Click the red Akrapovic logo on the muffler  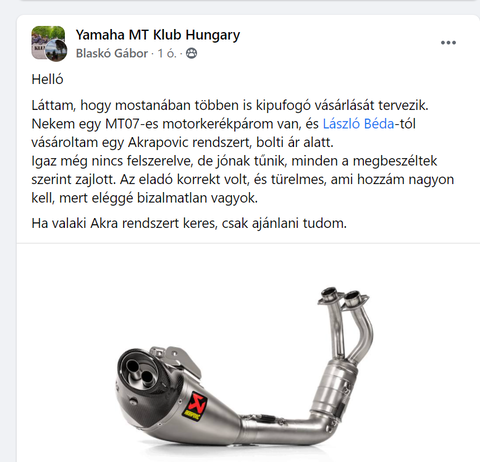point(195,406)
